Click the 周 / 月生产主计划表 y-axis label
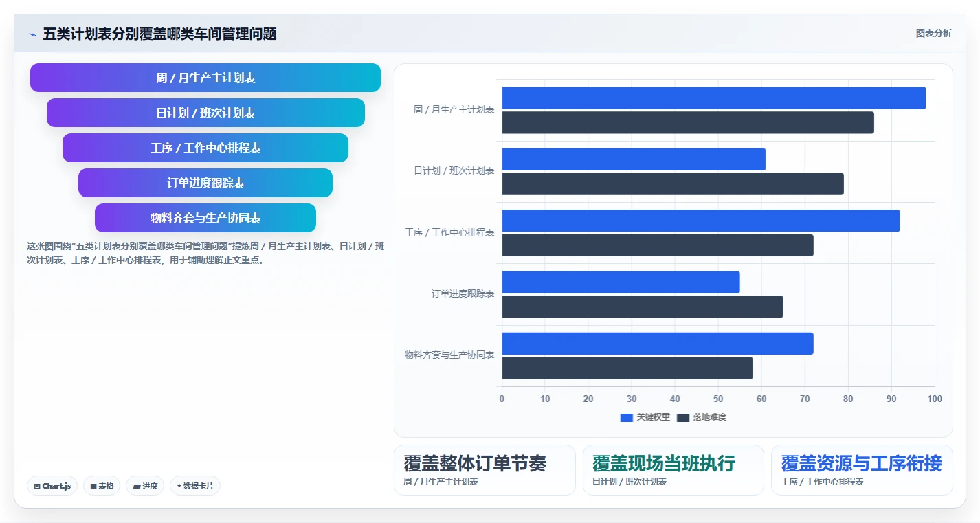Viewport: 980px width, 523px height. [x=454, y=110]
